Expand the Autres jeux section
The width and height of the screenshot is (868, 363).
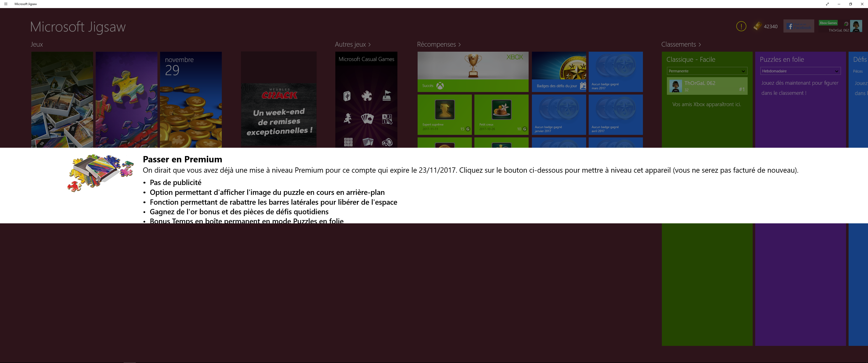[x=352, y=44]
